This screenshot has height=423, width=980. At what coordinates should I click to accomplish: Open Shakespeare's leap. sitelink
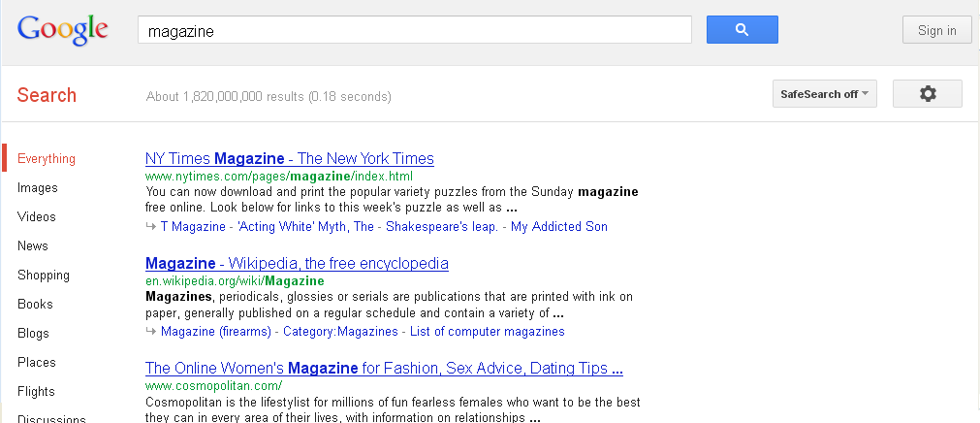pos(442,226)
